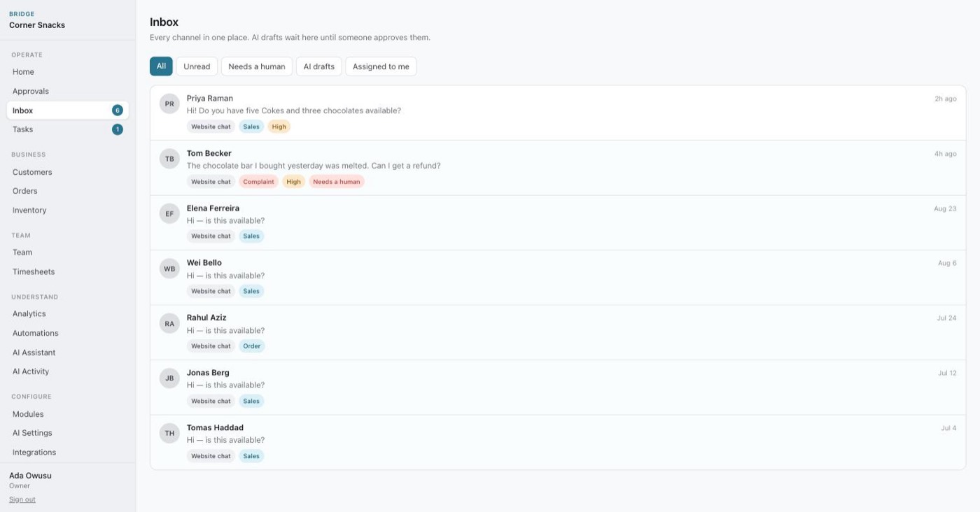Image resolution: width=980 pixels, height=512 pixels.
Task: Click the 4h ago timestamp
Action: (945, 154)
